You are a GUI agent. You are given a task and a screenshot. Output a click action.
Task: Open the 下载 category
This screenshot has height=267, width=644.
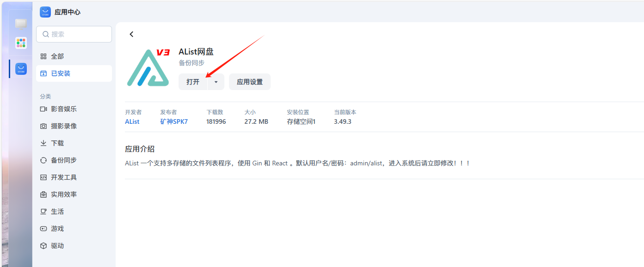[74, 143]
